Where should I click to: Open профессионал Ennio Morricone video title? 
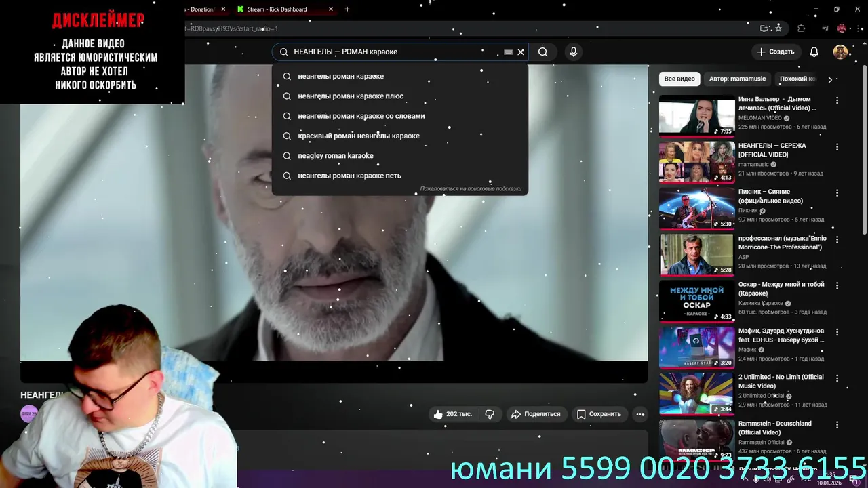(782, 243)
